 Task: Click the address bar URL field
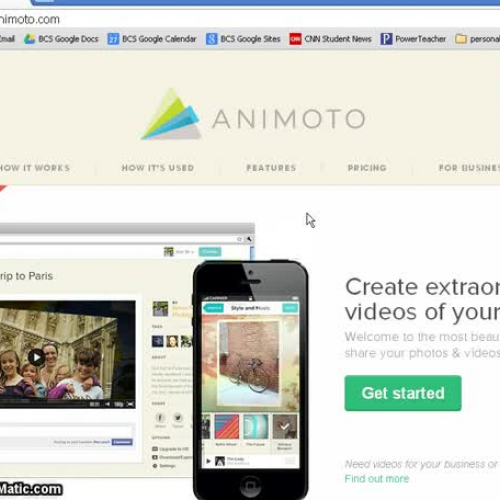(x=250, y=19)
